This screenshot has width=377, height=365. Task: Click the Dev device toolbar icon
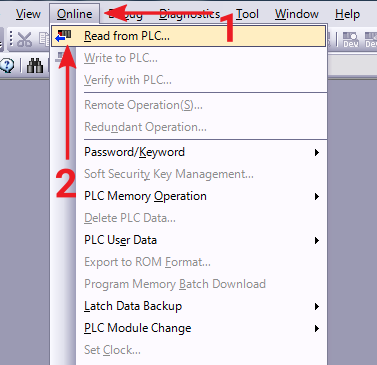(350, 39)
